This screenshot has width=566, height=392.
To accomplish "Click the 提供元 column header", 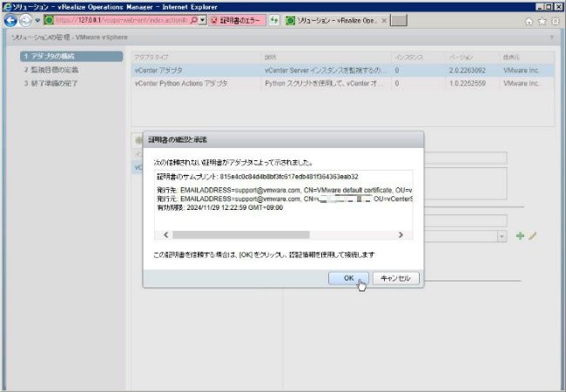I will pos(527,57).
